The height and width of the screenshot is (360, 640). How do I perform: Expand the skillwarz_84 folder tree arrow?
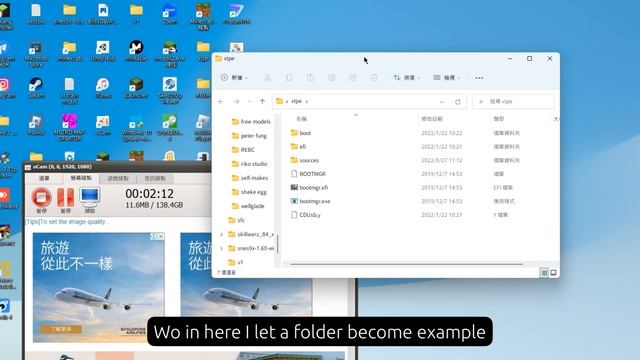[222, 234]
